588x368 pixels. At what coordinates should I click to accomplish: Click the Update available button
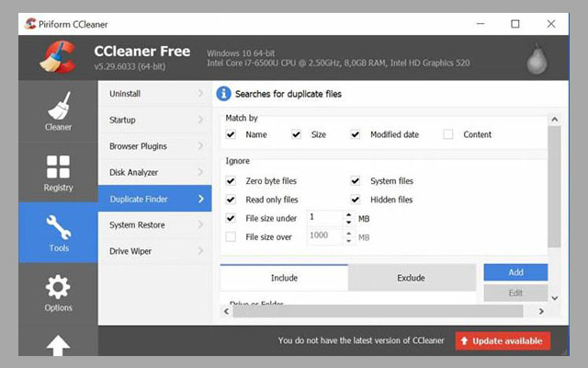[x=503, y=340]
